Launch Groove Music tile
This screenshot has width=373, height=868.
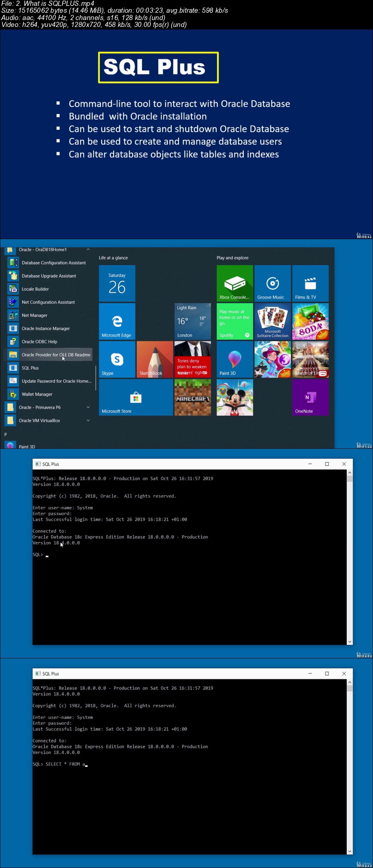pos(272,283)
